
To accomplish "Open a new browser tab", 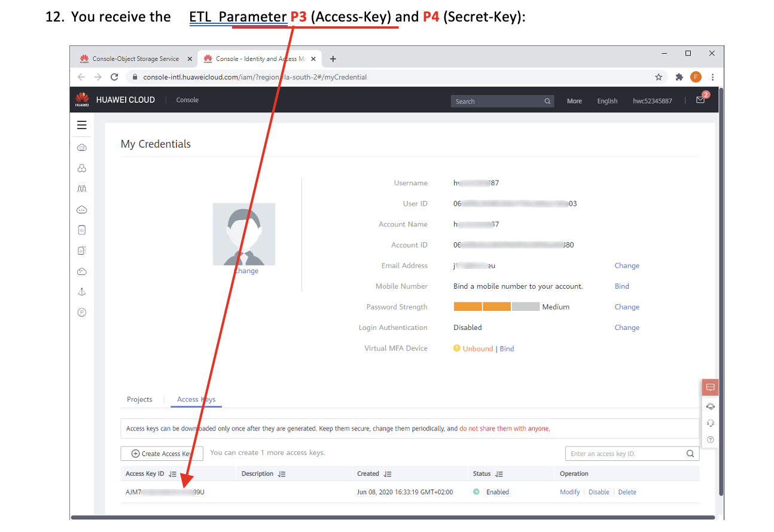I will click(x=333, y=59).
